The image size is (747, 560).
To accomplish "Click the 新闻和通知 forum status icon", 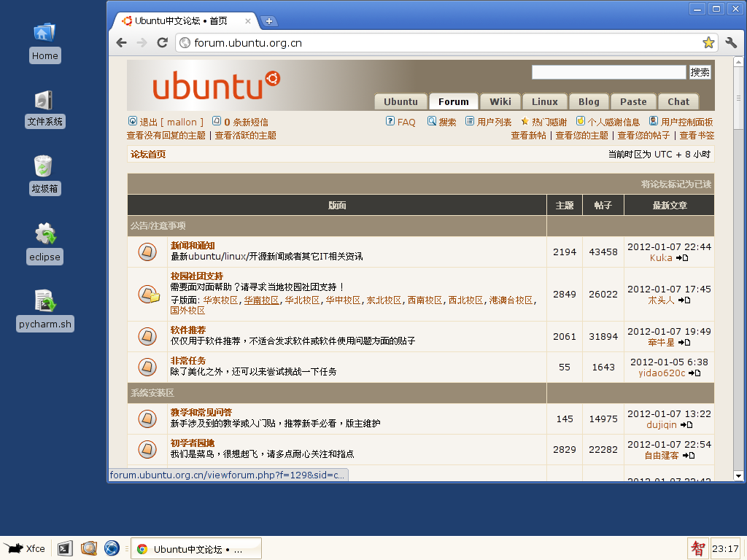I will point(147,252).
